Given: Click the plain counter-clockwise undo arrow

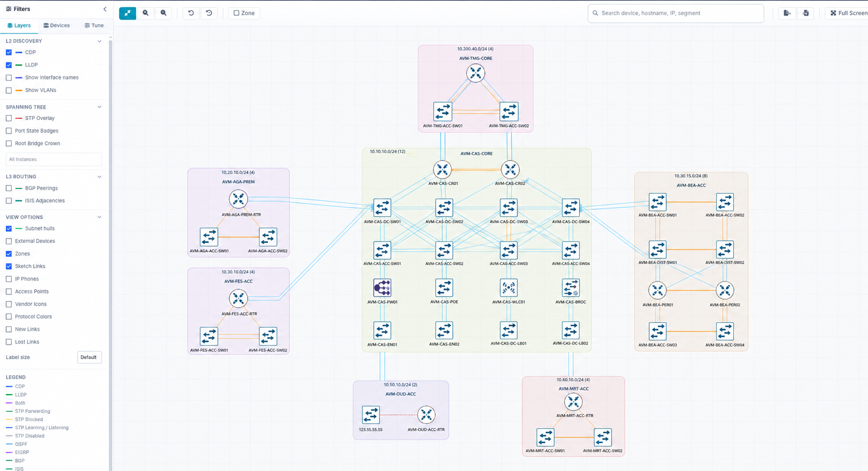Looking at the screenshot, I should [x=191, y=13].
